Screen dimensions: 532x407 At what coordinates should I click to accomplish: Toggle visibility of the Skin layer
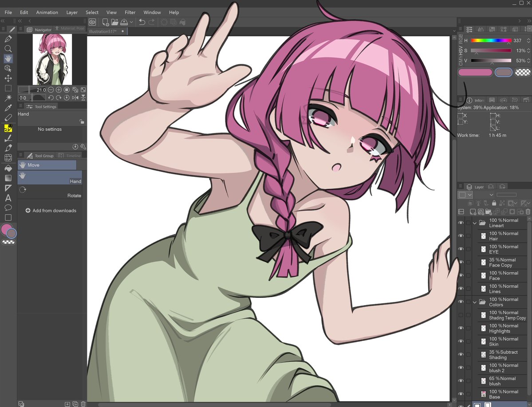[461, 341]
